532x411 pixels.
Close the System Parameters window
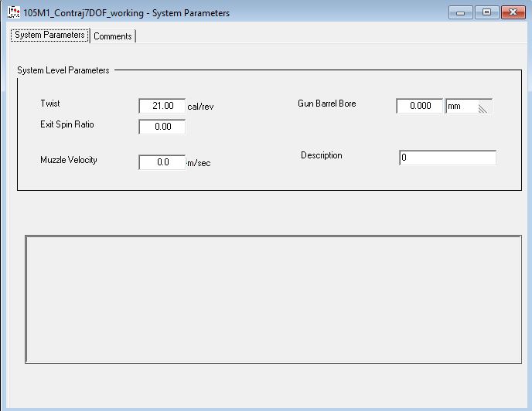[x=512, y=12]
